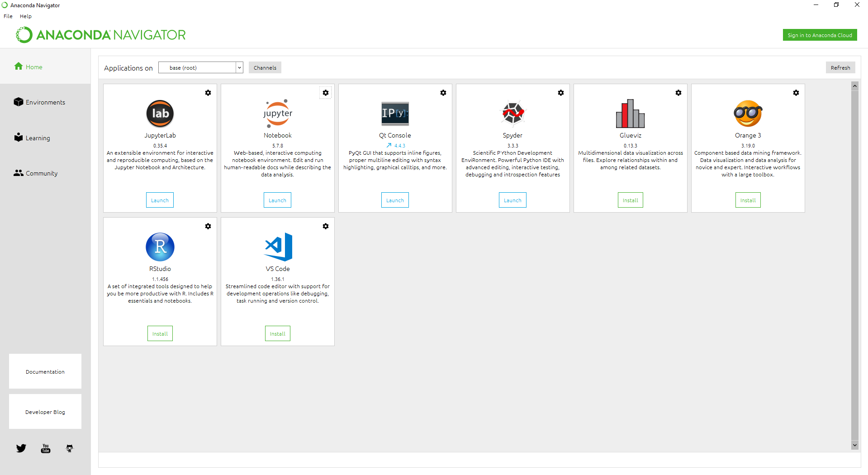Switch to the Environments tab
868x475 pixels.
pyautogui.click(x=45, y=102)
